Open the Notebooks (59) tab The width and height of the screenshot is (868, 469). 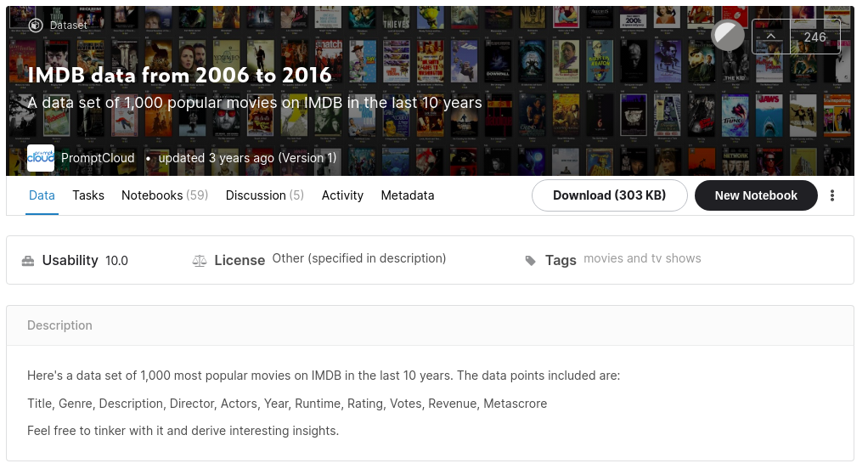pyautogui.click(x=165, y=195)
